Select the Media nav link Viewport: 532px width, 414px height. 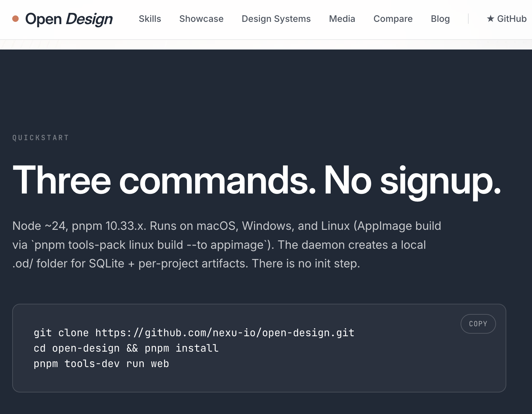click(342, 19)
